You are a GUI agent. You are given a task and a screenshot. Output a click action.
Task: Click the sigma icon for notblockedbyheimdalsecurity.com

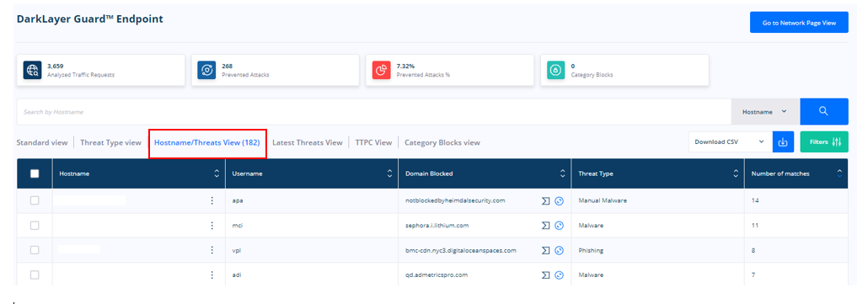tap(545, 200)
